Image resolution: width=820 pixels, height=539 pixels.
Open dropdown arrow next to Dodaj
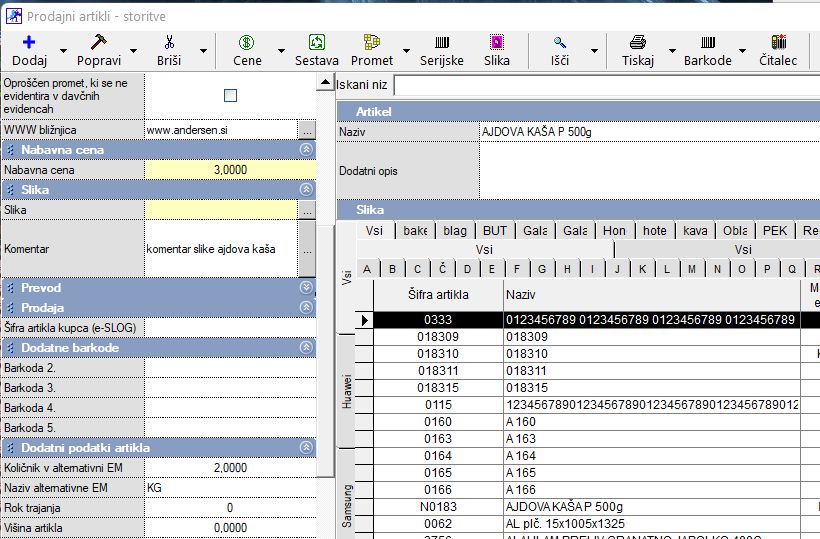64,50
